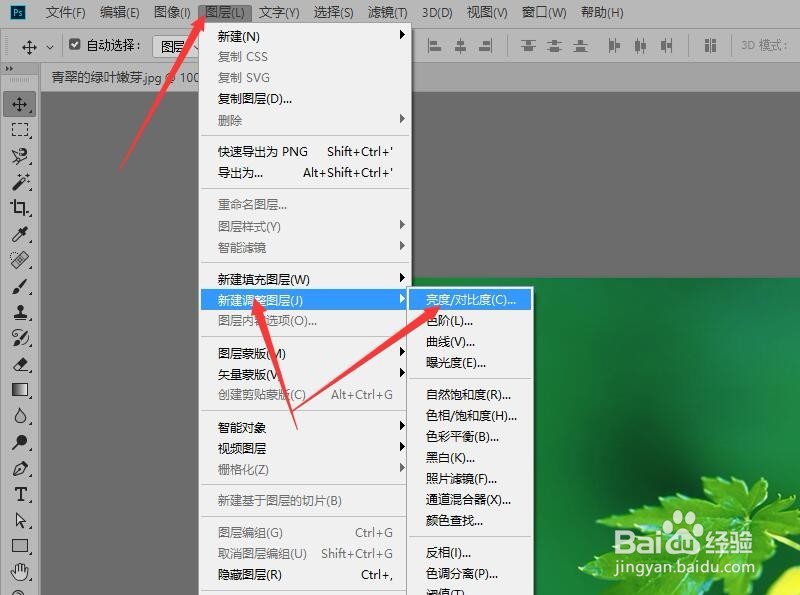Image resolution: width=800 pixels, height=595 pixels.
Task: Click 亮度/对比度 adjustment layer option
Action: point(470,299)
